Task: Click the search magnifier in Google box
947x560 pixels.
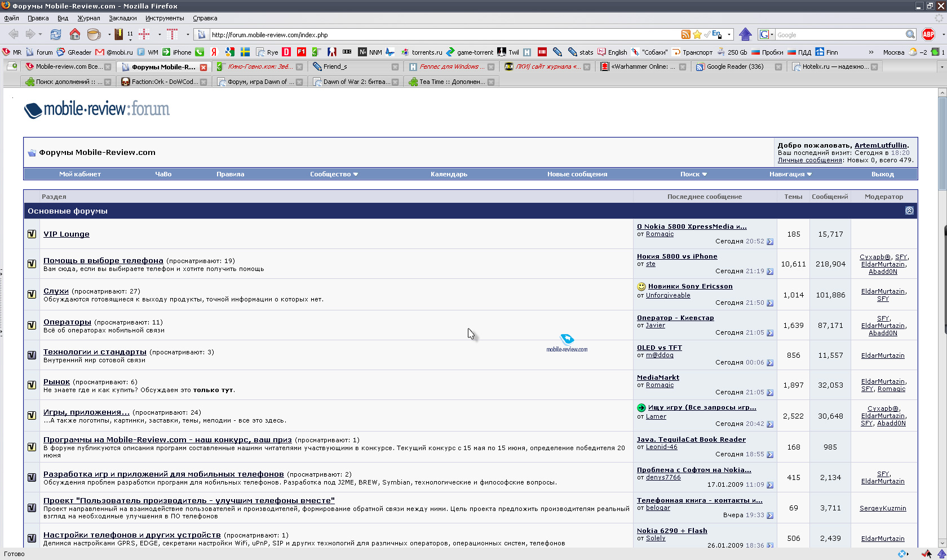Action: pos(910,34)
